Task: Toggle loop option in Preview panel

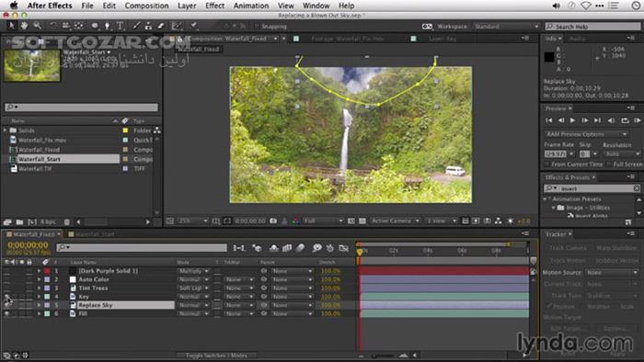Action: [625, 120]
